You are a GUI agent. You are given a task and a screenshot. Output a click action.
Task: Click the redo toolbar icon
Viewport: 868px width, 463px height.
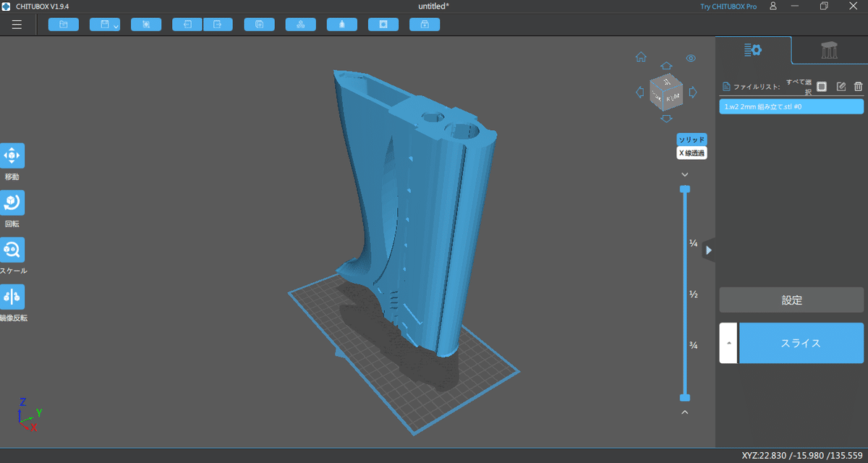(218, 25)
